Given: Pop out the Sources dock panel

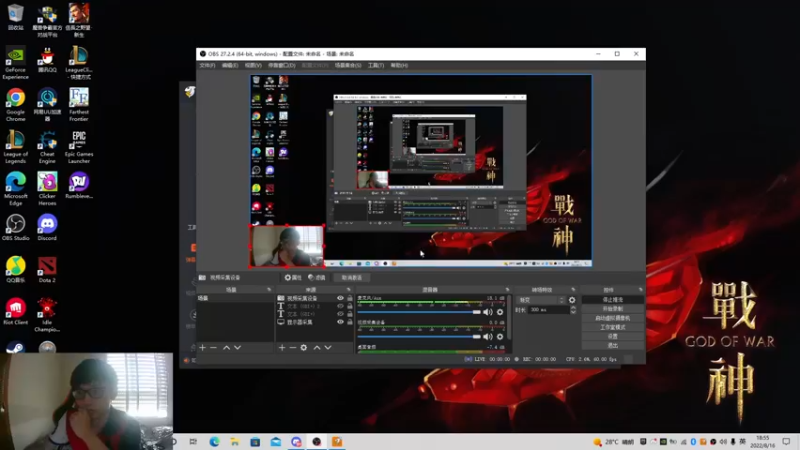Looking at the screenshot, I should click(x=348, y=290).
